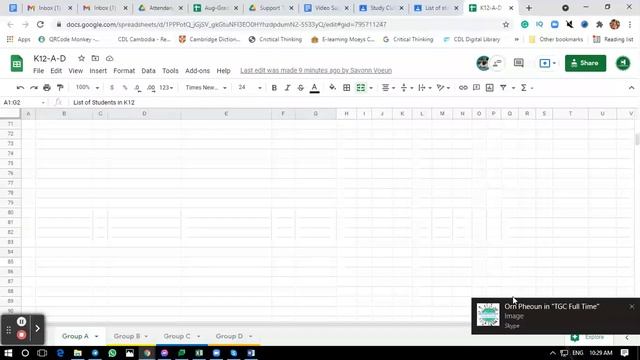The width and height of the screenshot is (640, 360).
Task: Click the Create a filter icon
Action: (503, 88)
